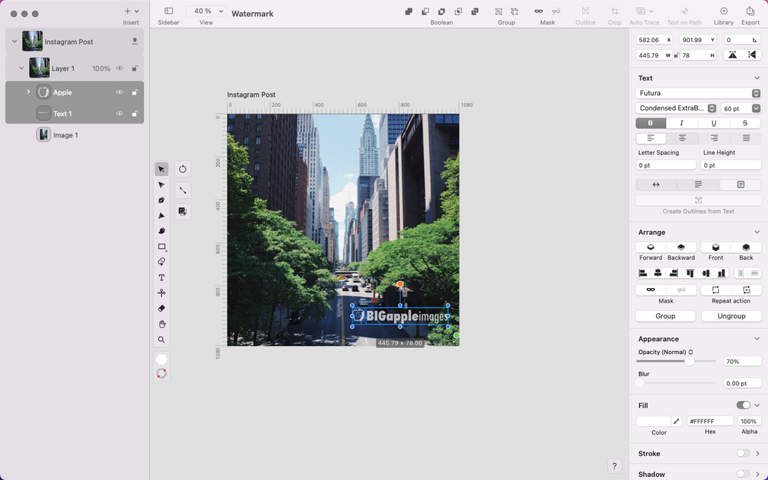Image resolution: width=768 pixels, height=480 pixels.
Task: Toggle the Sidebar view icon
Action: [168, 11]
